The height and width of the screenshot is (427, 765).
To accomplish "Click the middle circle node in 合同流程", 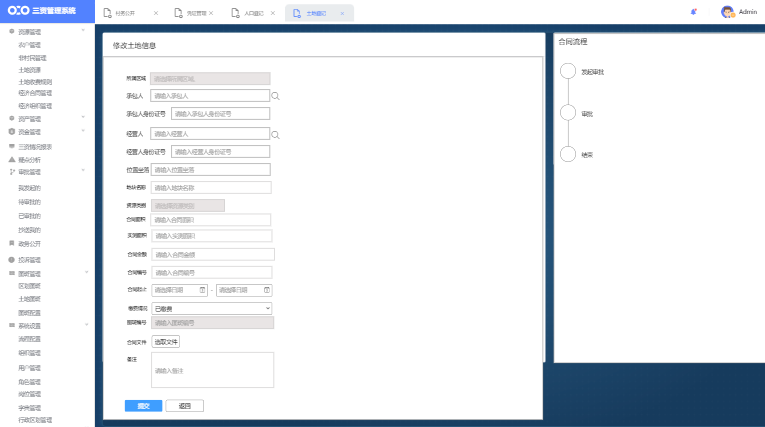I will point(569,113).
